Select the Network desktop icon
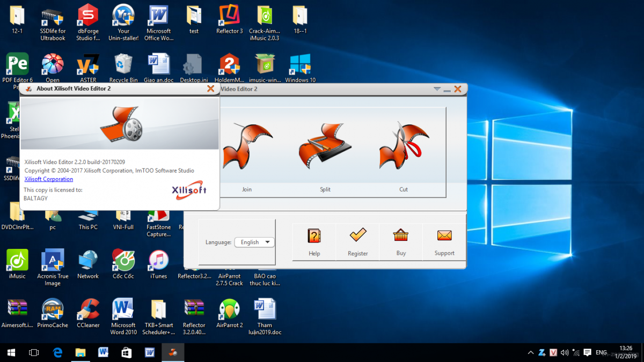 (88, 264)
